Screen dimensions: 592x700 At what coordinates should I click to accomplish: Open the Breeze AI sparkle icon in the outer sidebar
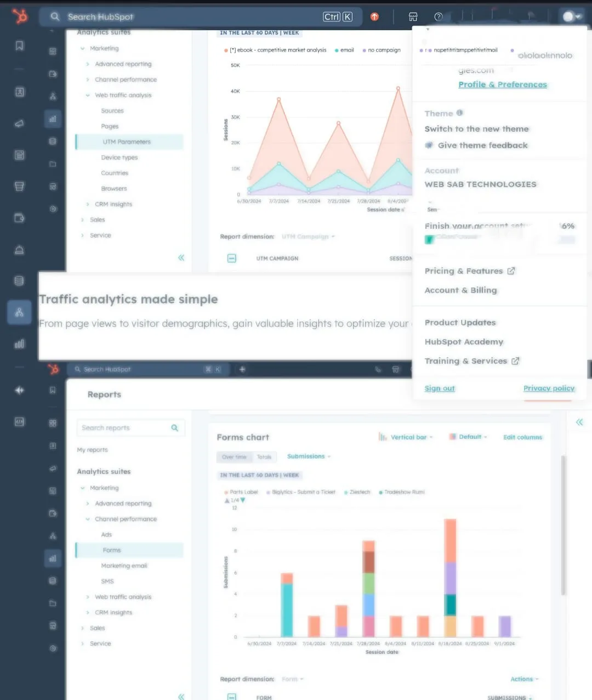pos(20,390)
